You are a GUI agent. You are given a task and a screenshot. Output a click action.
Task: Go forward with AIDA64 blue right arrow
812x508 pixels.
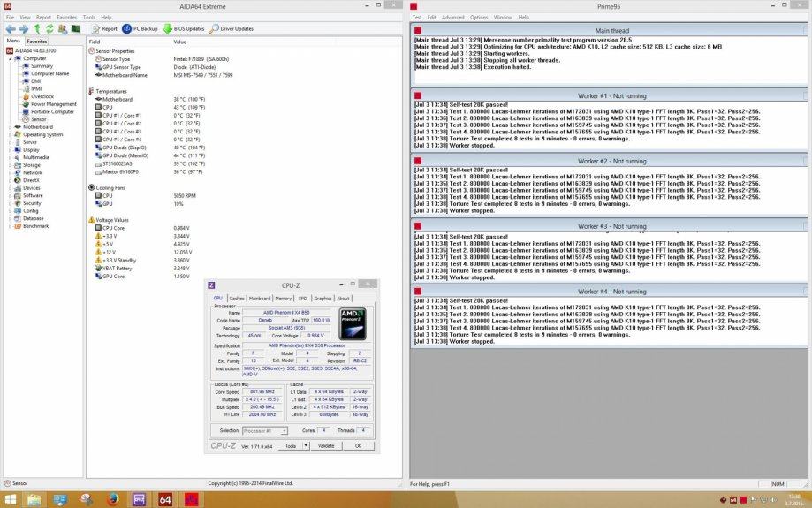(x=23, y=29)
